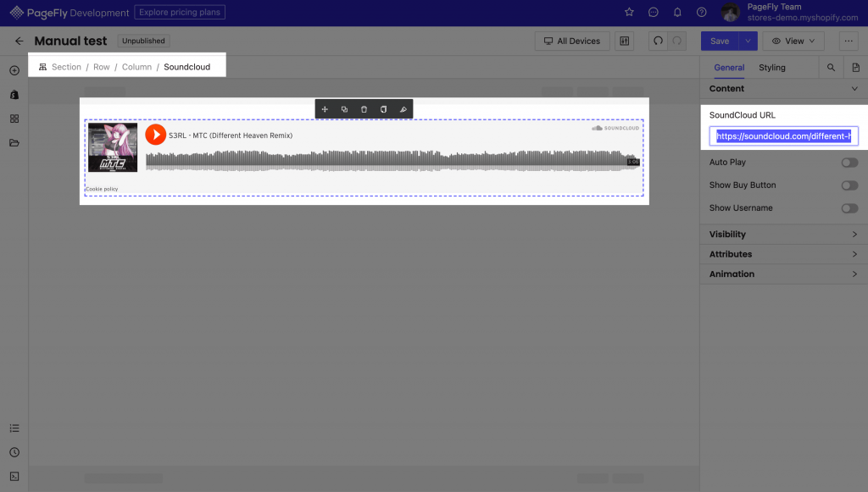Click the PageFly Team avatar
The height and width of the screenshot is (492, 868).
(x=730, y=12)
